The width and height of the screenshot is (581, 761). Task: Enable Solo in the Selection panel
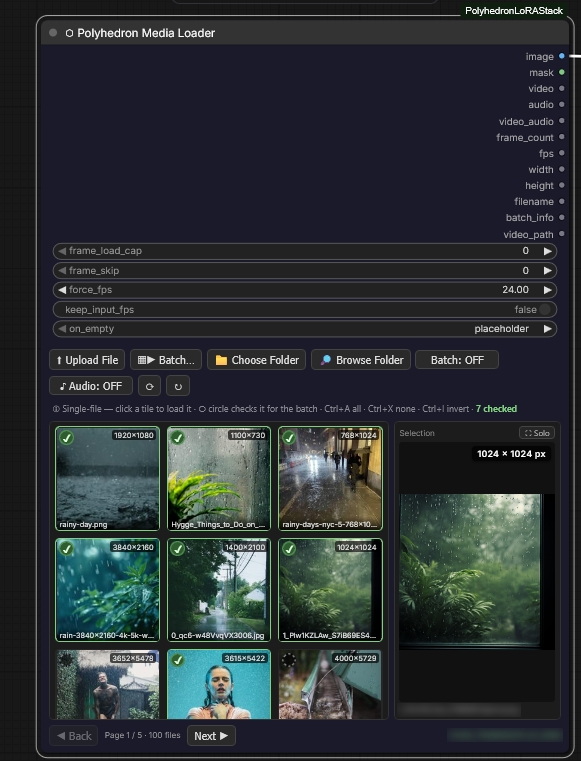pyautogui.click(x=537, y=433)
